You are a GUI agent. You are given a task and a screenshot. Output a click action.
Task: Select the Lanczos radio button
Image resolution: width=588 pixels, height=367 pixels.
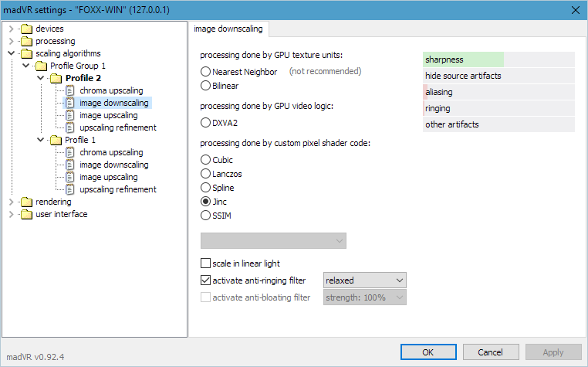[x=205, y=174]
